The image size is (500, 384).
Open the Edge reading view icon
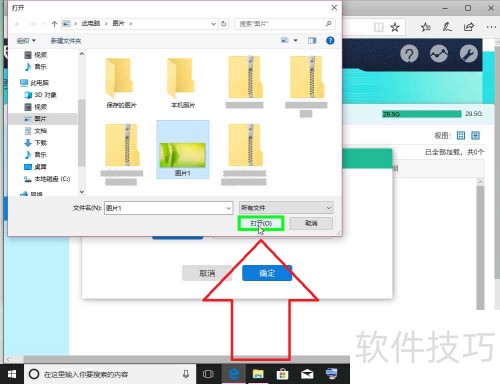point(379,27)
